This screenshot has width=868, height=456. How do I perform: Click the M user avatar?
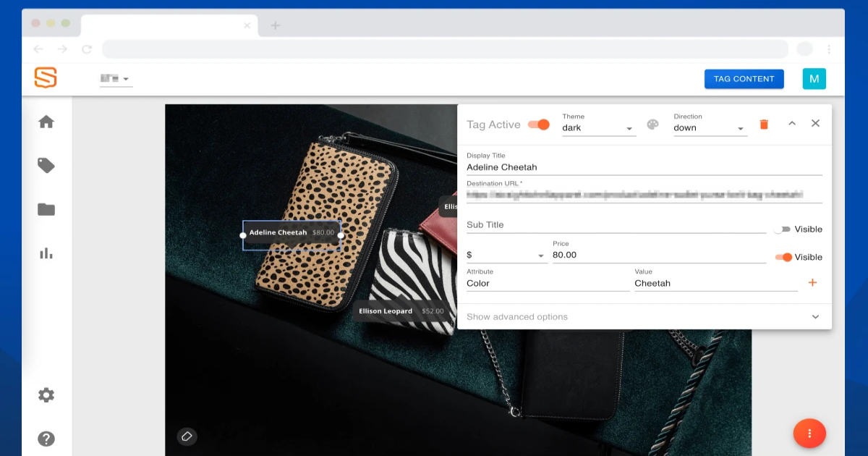point(814,79)
